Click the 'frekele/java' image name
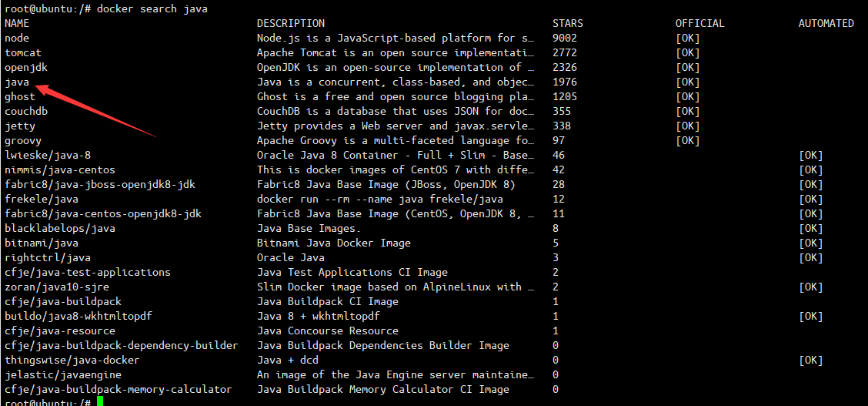This screenshot has width=868, height=406. pos(42,200)
